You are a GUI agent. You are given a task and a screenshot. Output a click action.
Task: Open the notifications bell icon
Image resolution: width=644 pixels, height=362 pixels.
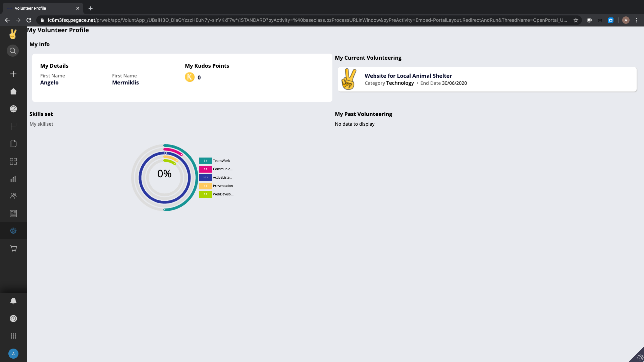pos(13,301)
